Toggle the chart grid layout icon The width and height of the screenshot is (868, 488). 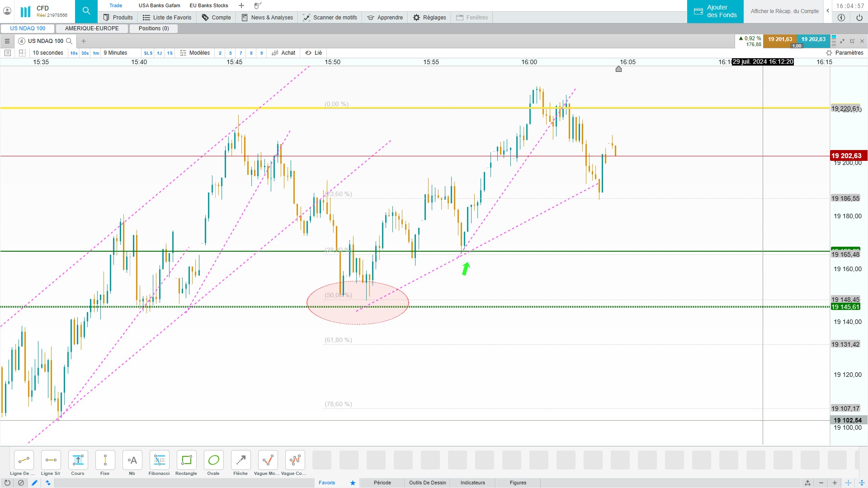22,53
